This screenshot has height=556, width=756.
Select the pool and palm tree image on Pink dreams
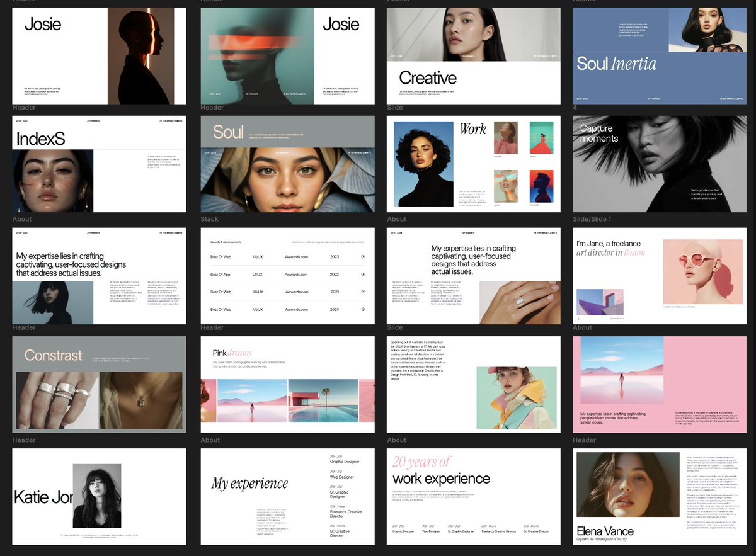pos(323,400)
